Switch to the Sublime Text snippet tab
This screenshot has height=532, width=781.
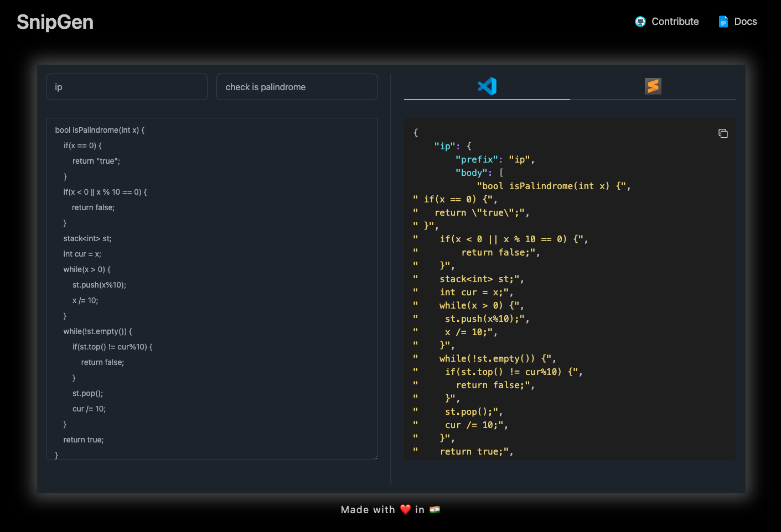click(x=653, y=86)
